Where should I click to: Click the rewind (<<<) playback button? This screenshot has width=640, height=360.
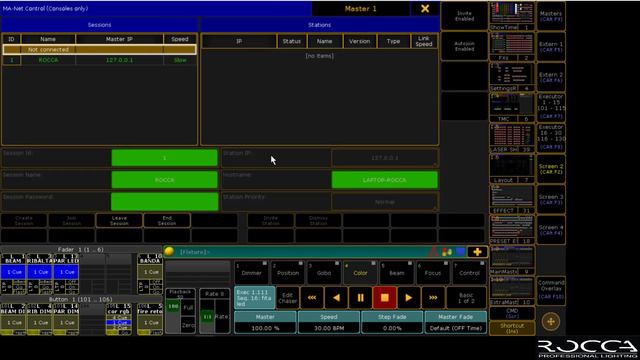[312, 298]
